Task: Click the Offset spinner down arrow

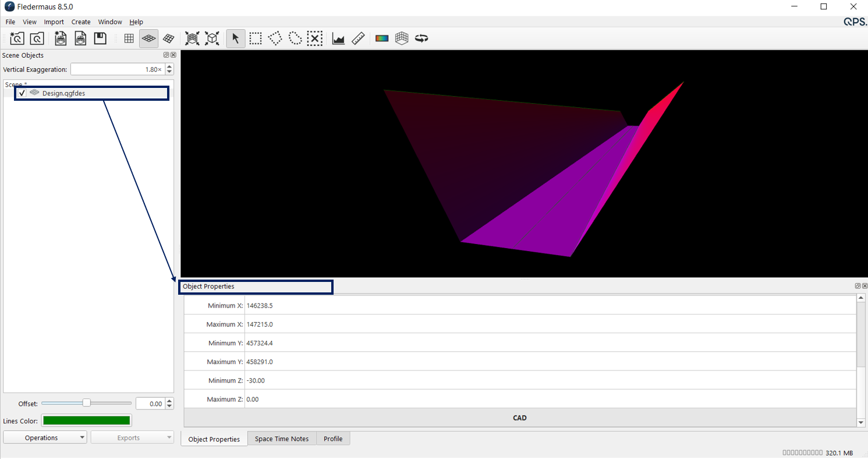Action: [x=169, y=406]
